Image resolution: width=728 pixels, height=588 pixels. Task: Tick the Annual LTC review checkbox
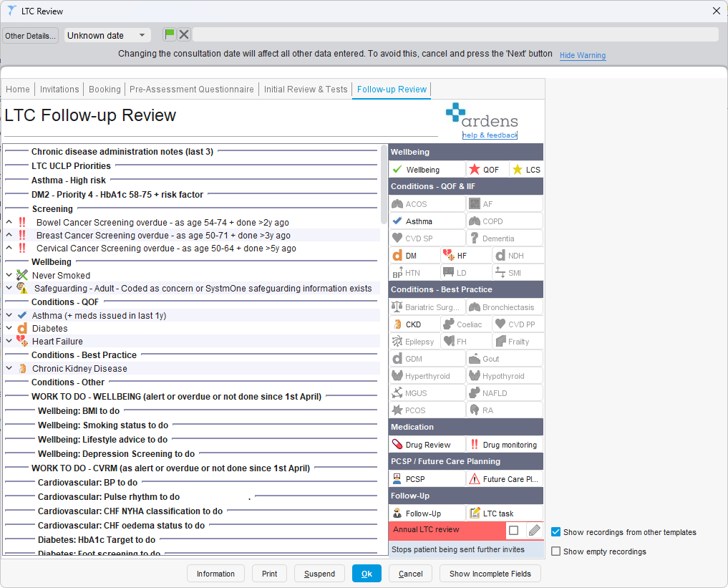(x=513, y=530)
